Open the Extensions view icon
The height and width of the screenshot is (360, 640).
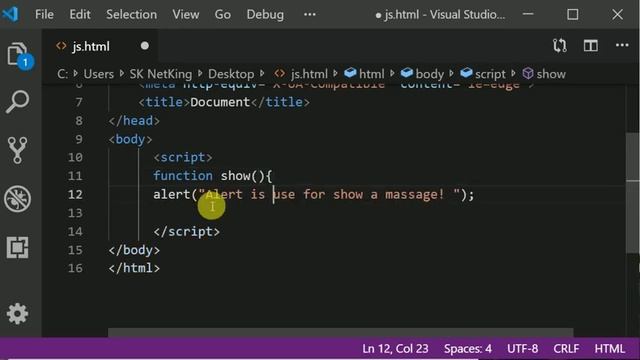tap(18, 247)
